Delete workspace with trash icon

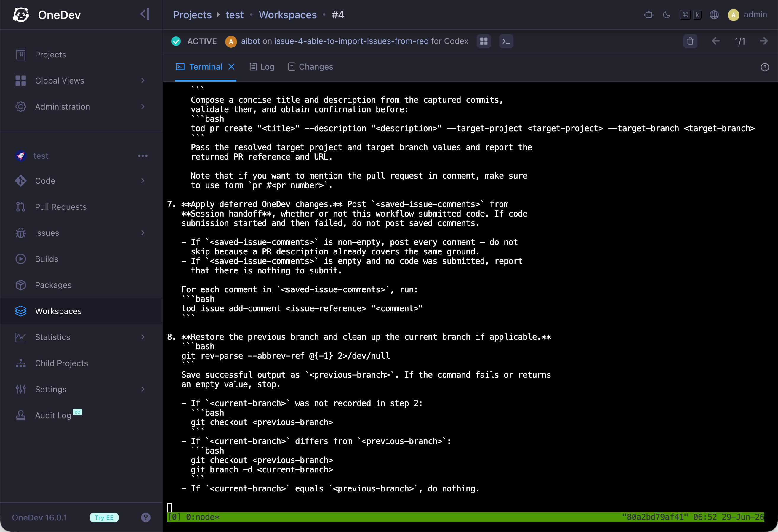click(690, 41)
